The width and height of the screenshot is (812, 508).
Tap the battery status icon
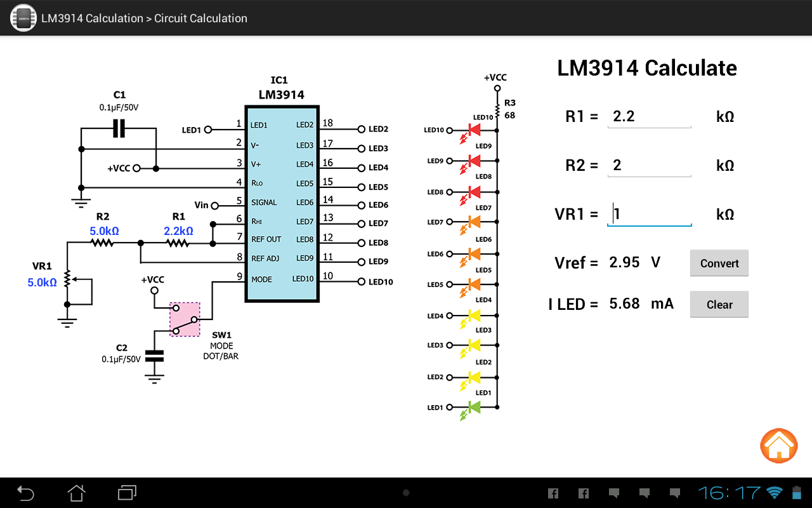[797, 492]
